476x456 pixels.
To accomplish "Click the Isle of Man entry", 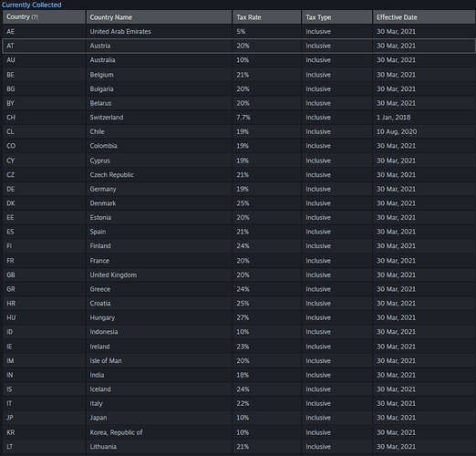I will (106, 361).
